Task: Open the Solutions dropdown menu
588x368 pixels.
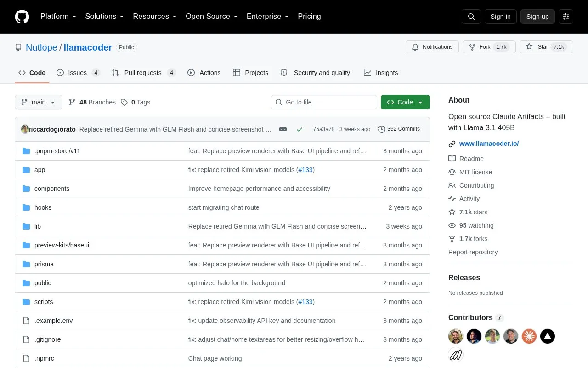Action: [105, 17]
